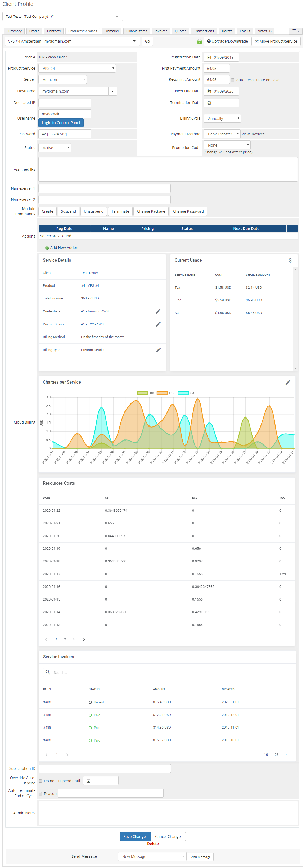Toggle the S3 legend entry in chart
Screen dimensions: 306x868
(186, 393)
